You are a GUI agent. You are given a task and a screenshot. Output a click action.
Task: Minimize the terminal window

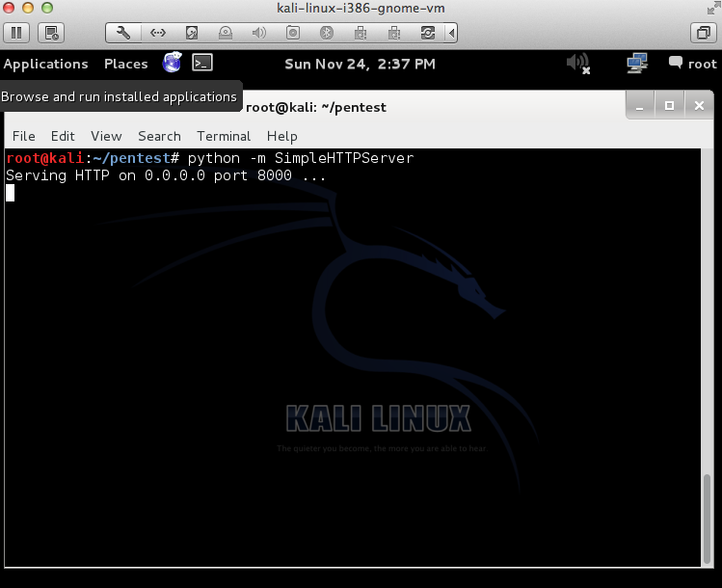click(x=639, y=106)
